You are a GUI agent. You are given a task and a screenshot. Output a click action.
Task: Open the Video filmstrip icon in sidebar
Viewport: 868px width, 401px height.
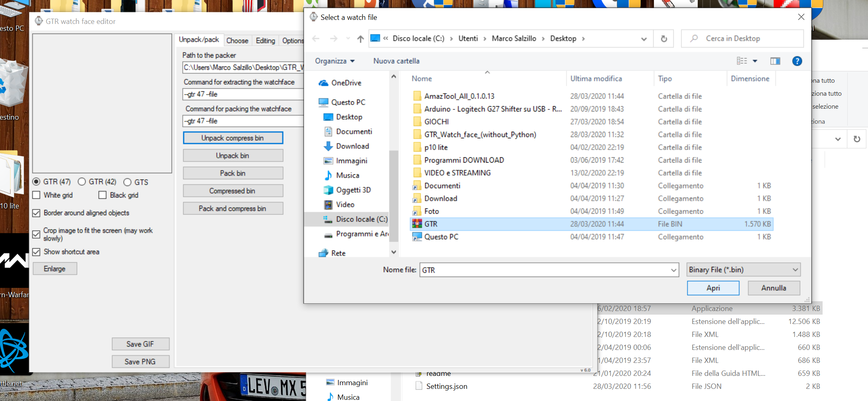pyautogui.click(x=328, y=204)
